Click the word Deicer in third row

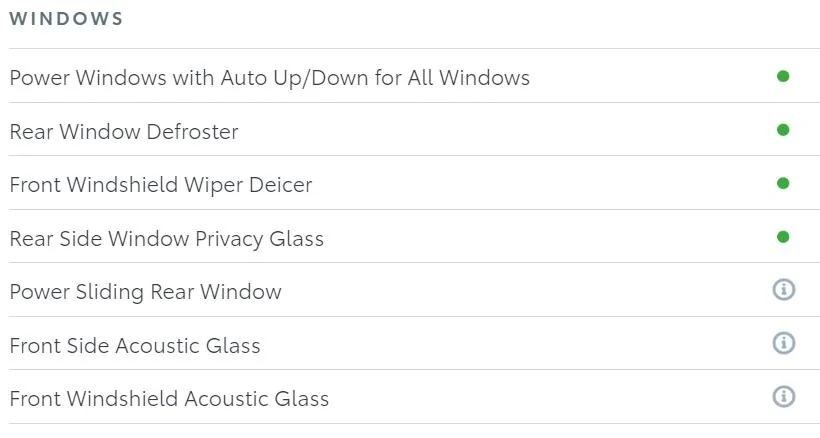280,185
